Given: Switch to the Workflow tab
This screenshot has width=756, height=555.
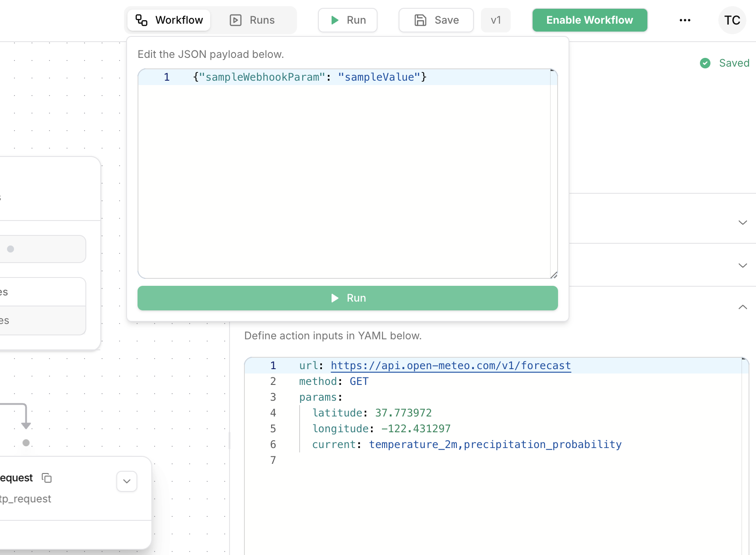Looking at the screenshot, I should click(169, 20).
